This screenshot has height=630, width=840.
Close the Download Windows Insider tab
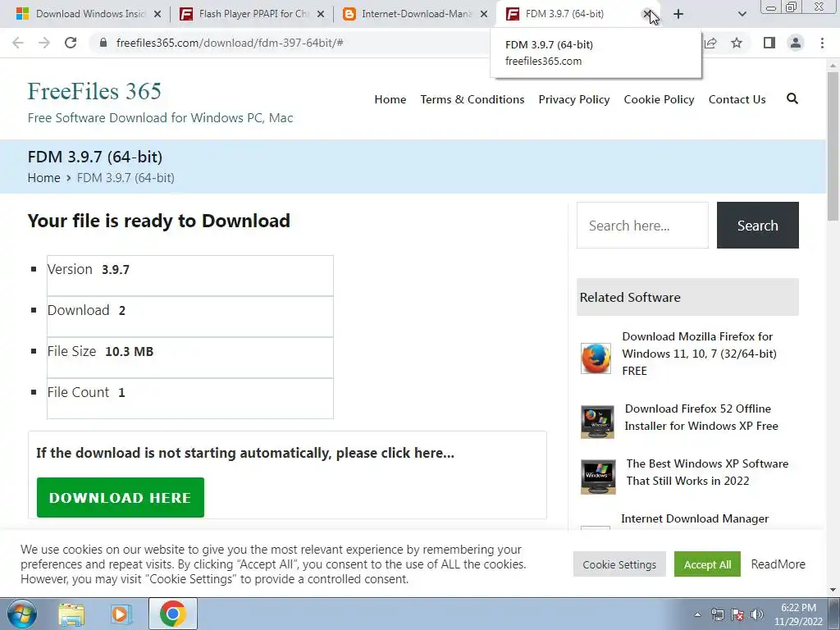(x=157, y=14)
